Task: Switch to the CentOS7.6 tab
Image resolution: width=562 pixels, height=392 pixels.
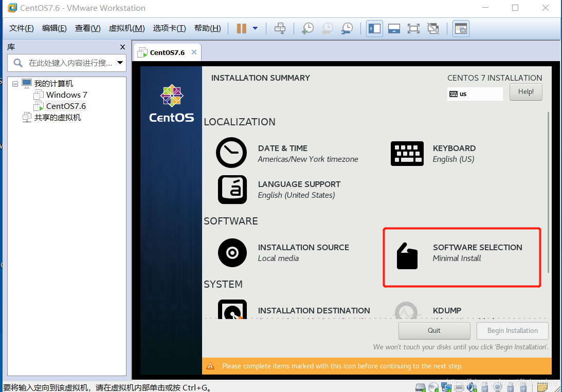Action: point(167,52)
